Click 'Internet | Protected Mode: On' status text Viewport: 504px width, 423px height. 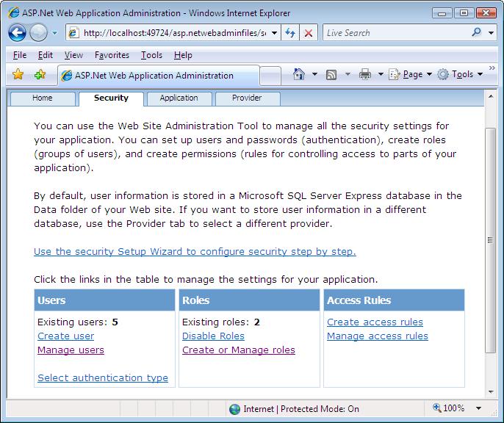point(301,409)
